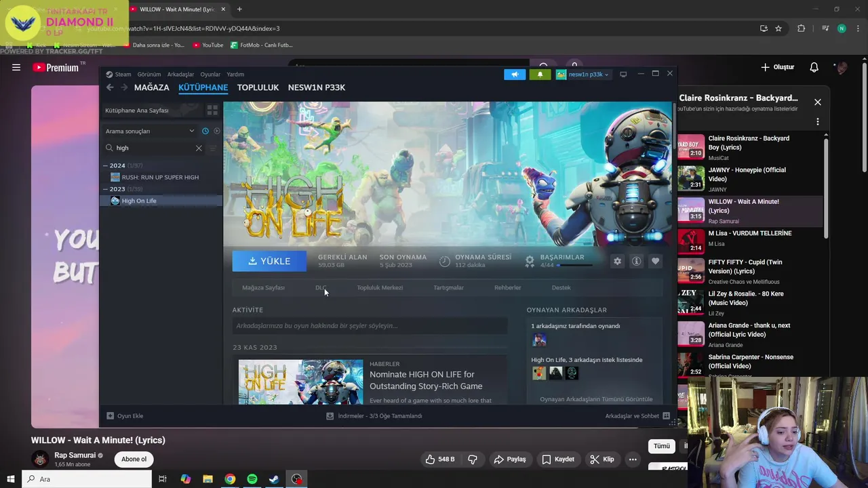
Task: Open the Yardım menu
Action: [x=235, y=75]
